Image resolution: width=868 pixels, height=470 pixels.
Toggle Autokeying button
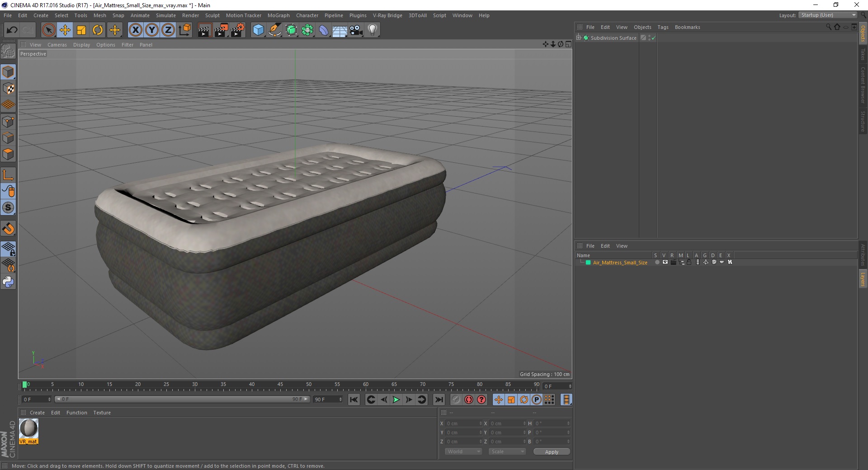469,399
